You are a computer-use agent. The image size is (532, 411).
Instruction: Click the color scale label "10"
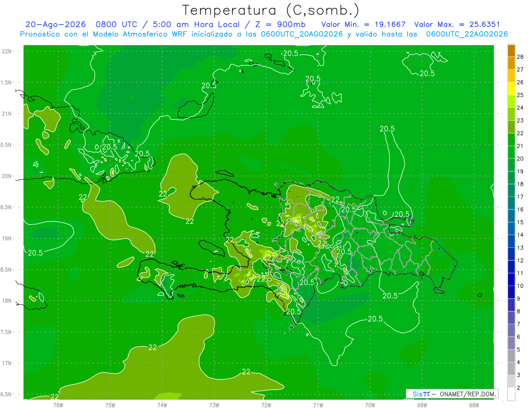520,286
